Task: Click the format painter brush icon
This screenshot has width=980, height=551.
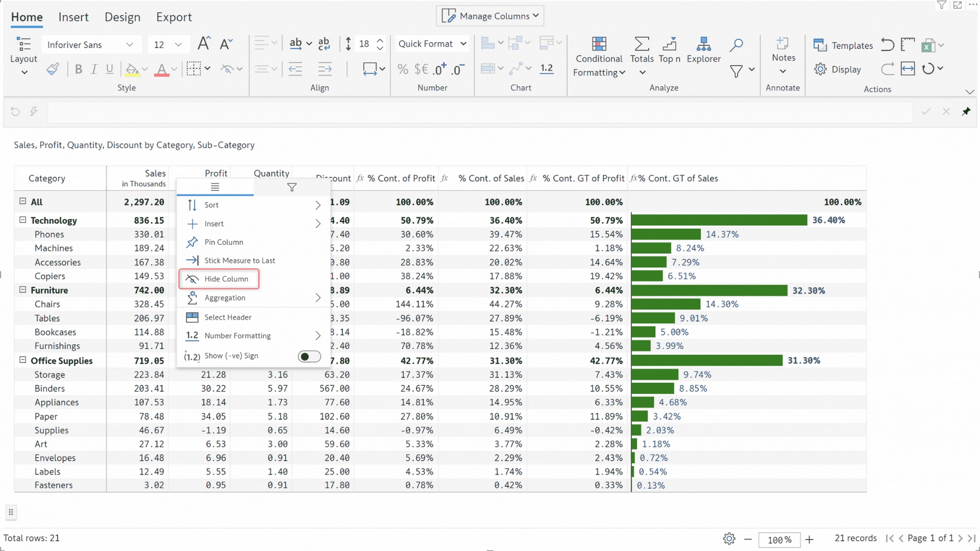Action: [53, 69]
